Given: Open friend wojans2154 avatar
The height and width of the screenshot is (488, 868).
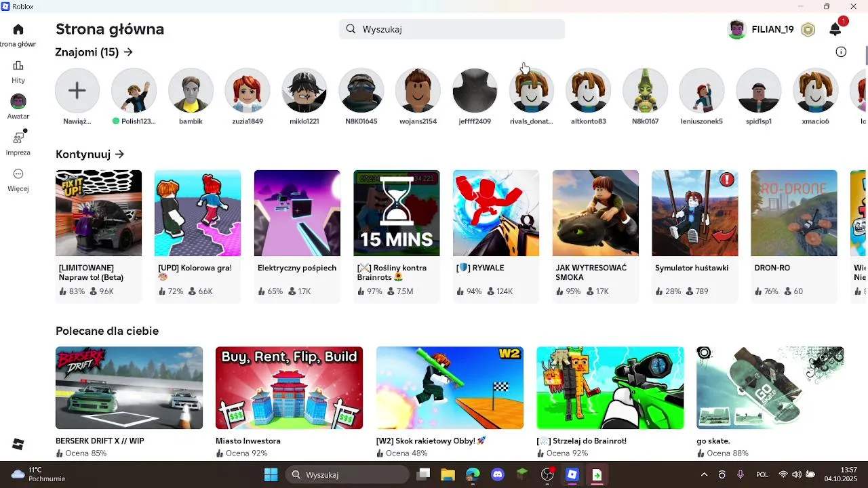Looking at the screenshot, I should tap(418, 90).
